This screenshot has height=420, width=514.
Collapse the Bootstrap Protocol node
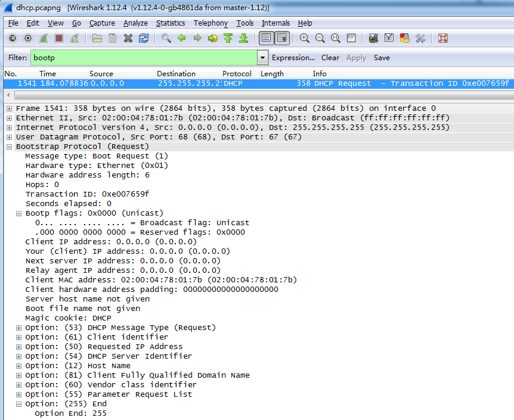click(9, 147)
